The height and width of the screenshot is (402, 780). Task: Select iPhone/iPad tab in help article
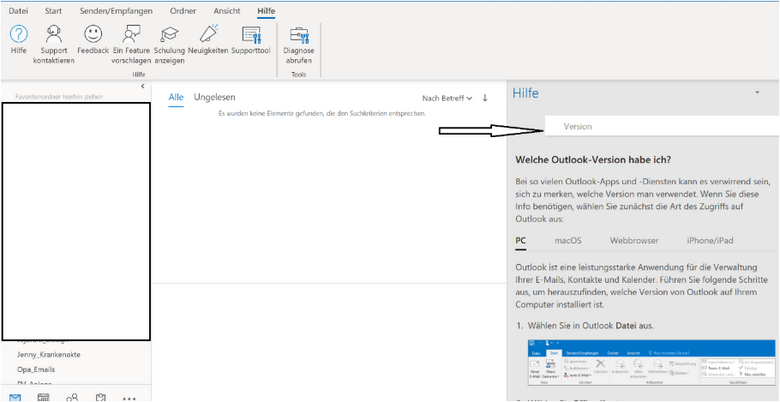710,241
